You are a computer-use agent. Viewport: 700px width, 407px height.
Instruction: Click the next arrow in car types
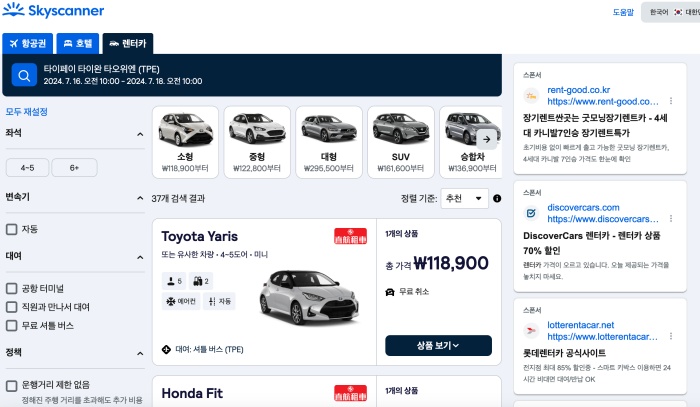pos(486,139)
